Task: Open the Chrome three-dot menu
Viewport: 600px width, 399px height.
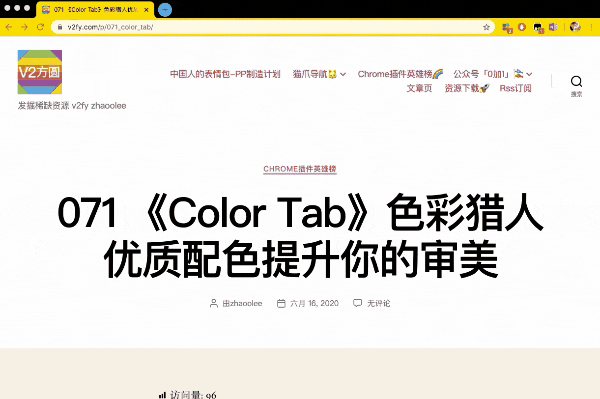Action: 593,27
